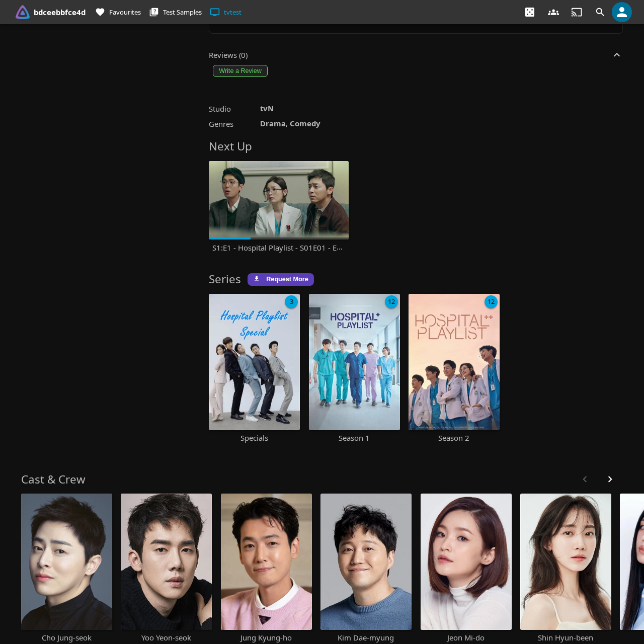
Task: Play the Next Up S1:E1 thumbnail
Action: 279,200
